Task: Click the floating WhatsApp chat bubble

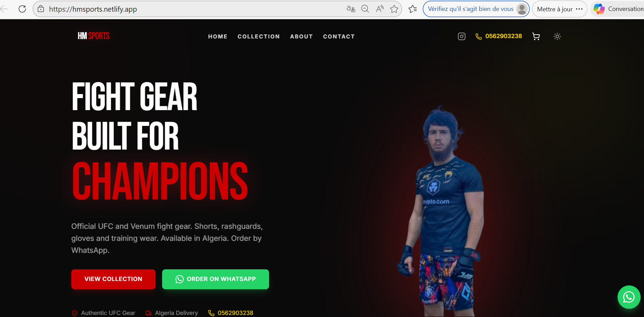Action: pos(629,297)
